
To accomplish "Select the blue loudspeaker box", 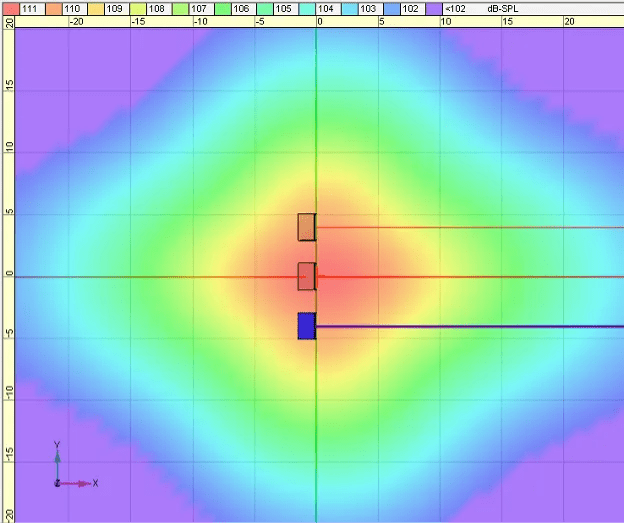I will [x=306, y=326].
